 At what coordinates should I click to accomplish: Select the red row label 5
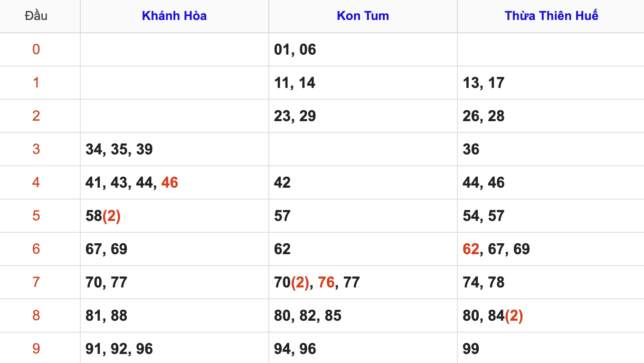36,216
